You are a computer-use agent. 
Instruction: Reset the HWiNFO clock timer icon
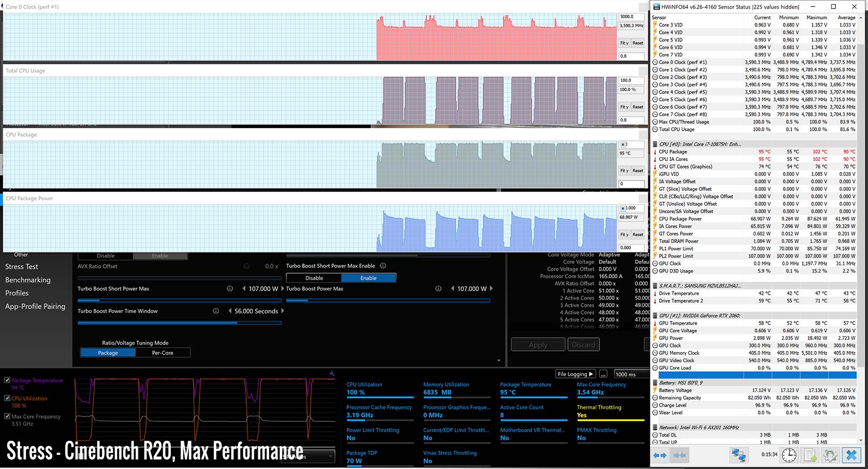point(789,455)
